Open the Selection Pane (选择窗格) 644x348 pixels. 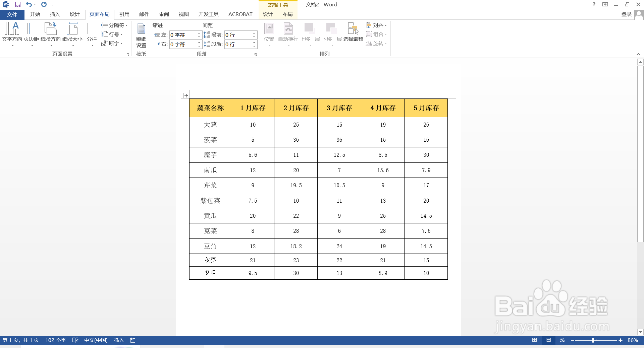tap(354, 32)
